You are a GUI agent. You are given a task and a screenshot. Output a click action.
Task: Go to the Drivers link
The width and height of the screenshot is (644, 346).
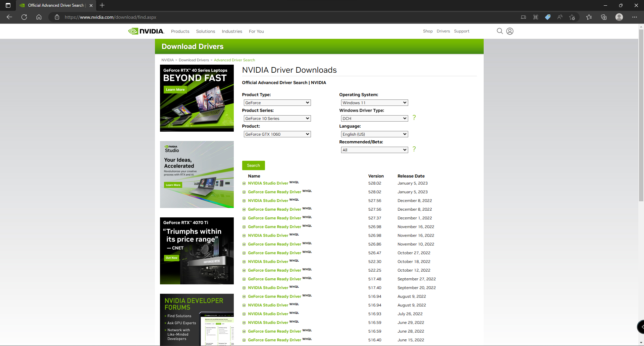tap(443, 31)
